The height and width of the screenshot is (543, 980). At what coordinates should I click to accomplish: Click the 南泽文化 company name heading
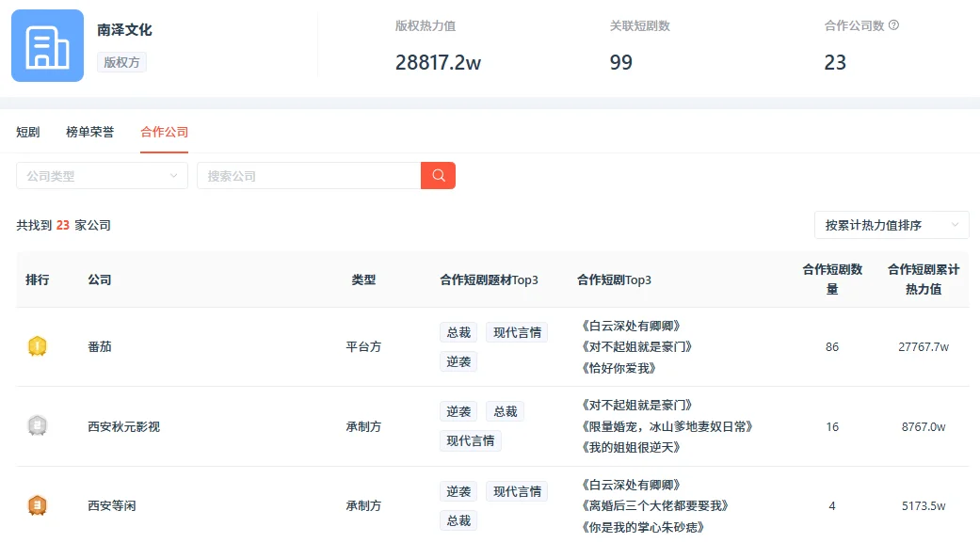(x=124, y=29)
